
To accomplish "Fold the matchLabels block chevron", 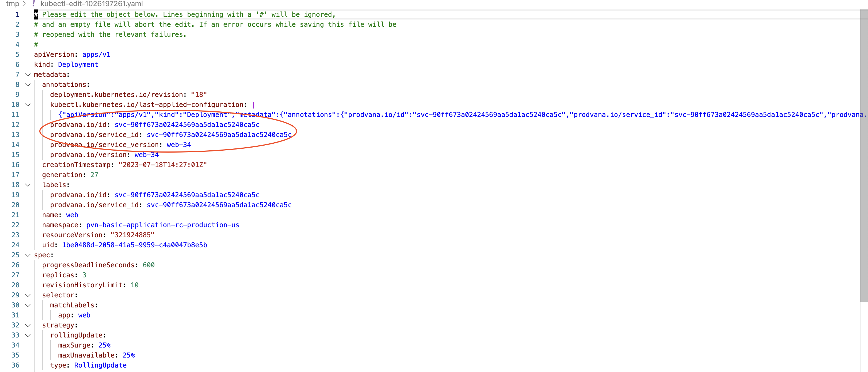I will [28, 305].
